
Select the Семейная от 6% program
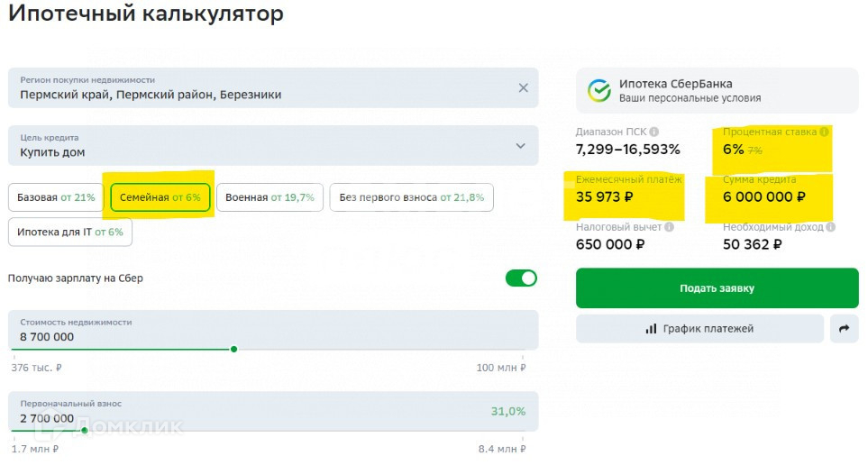(x=160, y=197)
